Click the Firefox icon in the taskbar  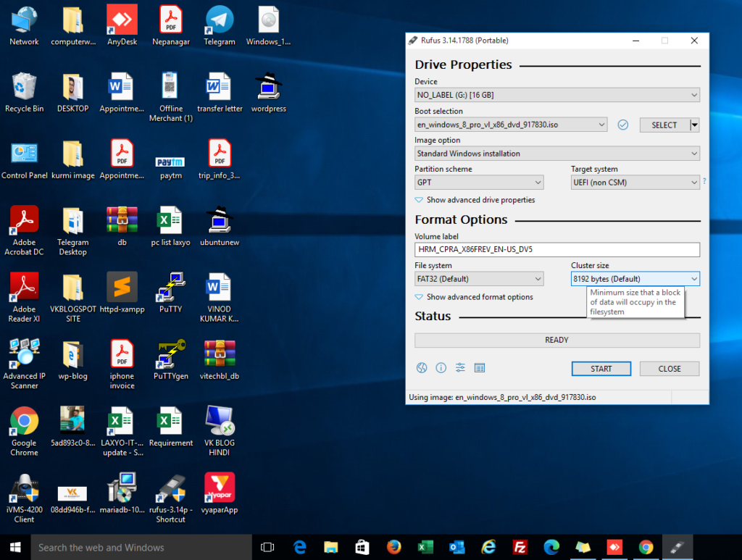click(393, 547)
